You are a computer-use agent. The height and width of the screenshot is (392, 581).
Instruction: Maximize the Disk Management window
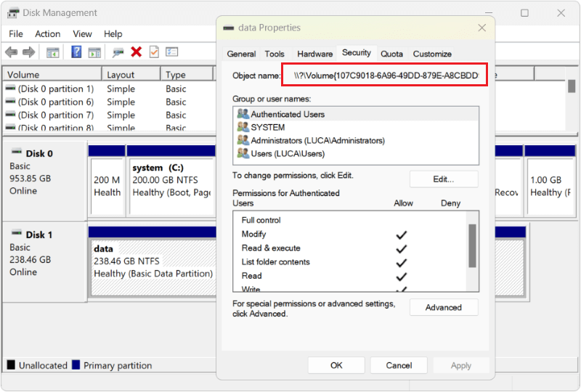pyautogui.click(x=524, y=13)
